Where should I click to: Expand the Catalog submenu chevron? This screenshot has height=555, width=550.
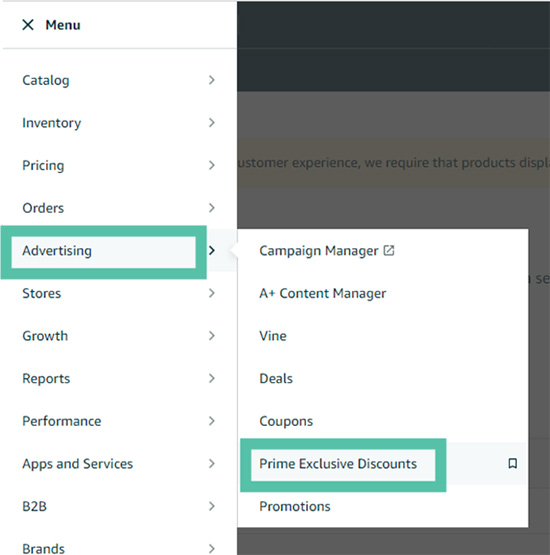212,80
